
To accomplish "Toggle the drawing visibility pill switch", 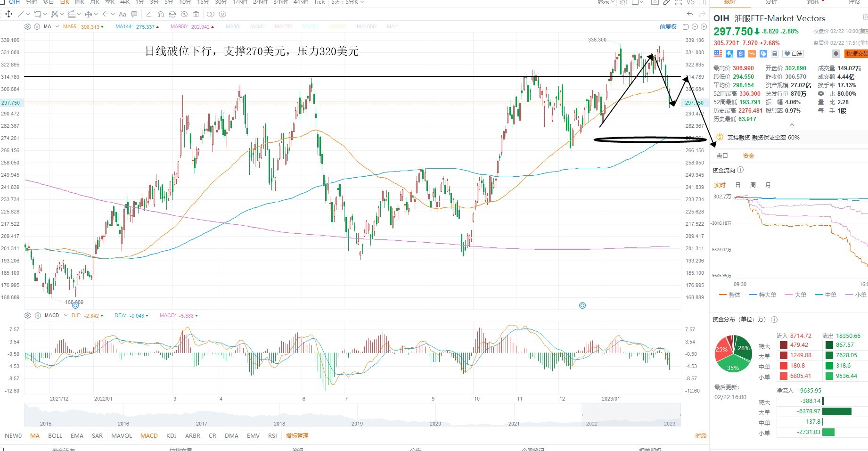I will click(211, 14).
